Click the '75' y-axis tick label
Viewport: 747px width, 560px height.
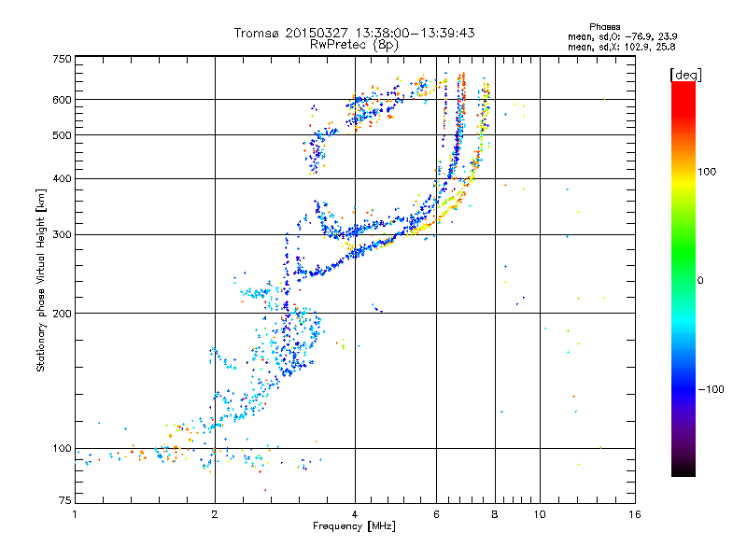tap(65, 500)
